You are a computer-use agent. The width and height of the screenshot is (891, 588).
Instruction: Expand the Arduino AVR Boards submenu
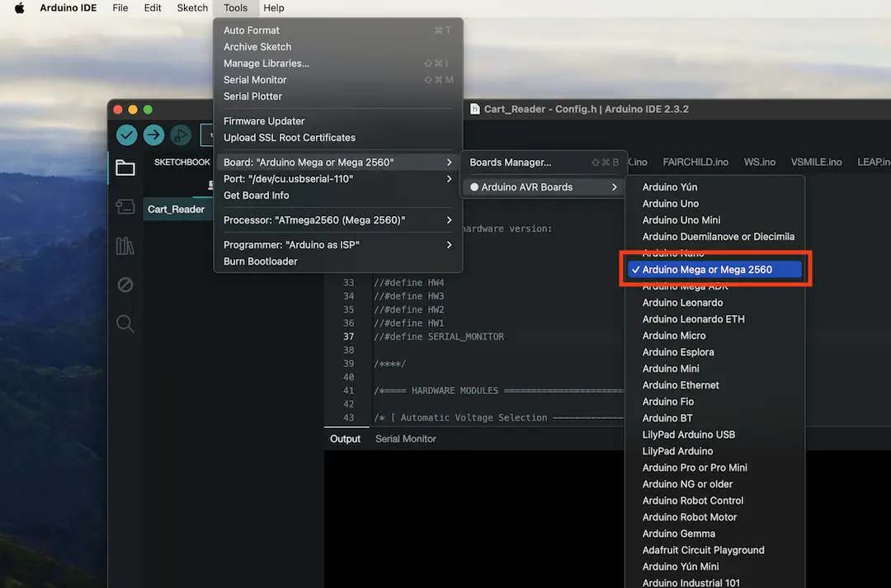(x=544, y=187)
